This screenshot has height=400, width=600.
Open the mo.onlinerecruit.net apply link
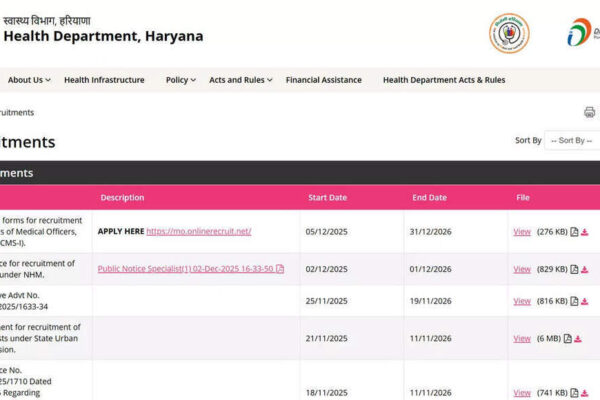pyautogui.click(x=199, y=231)
